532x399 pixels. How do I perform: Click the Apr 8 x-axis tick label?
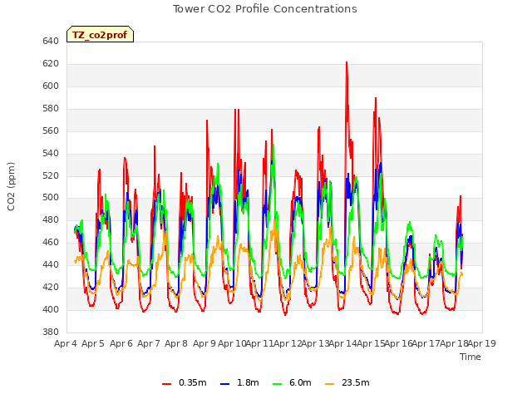click(x=176, y=343)
